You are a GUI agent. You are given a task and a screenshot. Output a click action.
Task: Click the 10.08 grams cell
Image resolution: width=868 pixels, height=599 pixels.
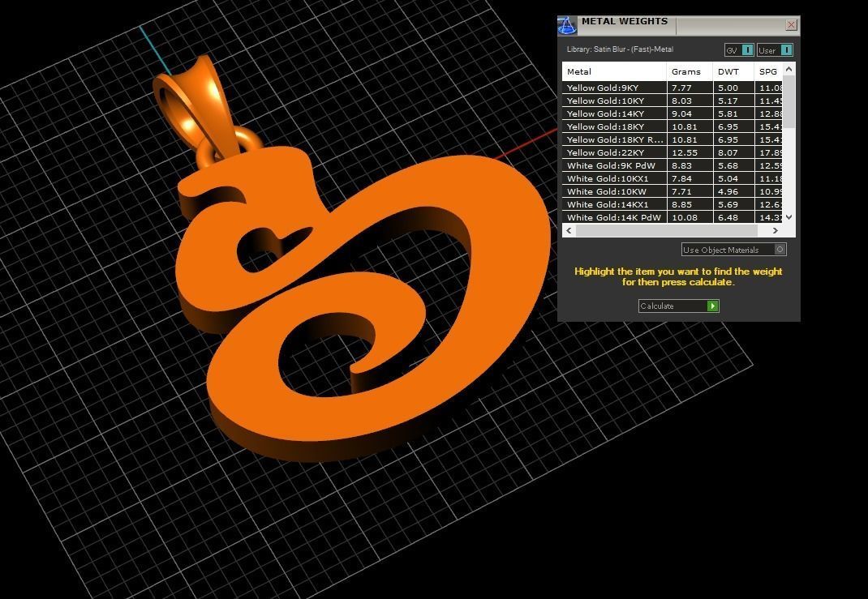coord(690,217)
